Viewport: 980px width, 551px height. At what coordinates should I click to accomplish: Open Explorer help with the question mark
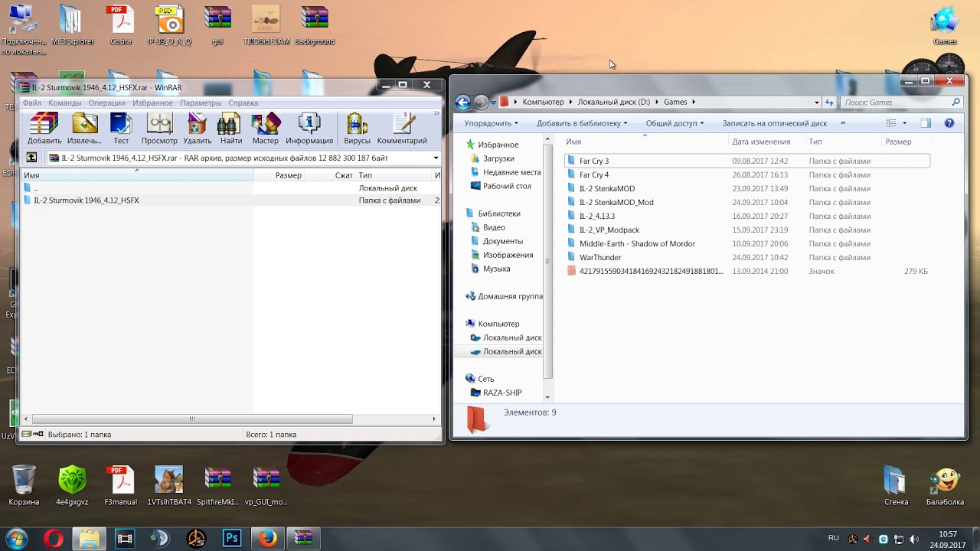tap(949, 123)
